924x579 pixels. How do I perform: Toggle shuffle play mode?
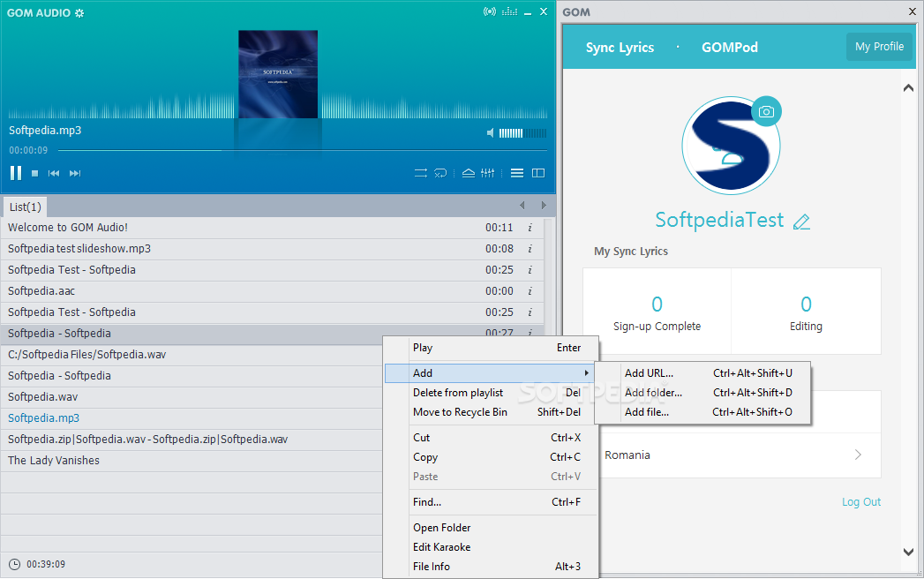[421, 173]
